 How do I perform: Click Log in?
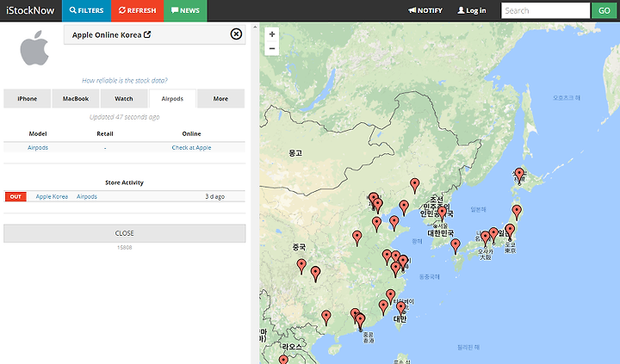pos(472,10)
